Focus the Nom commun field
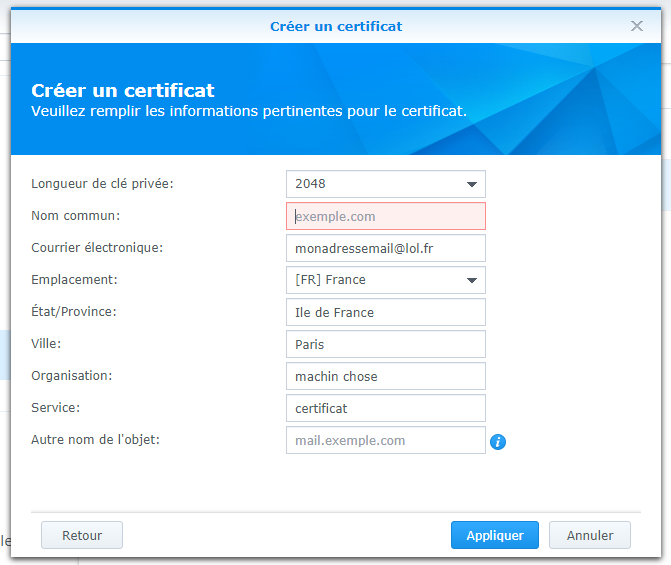The width and height of the screenshot is (671, 565). tap(385, 216)
